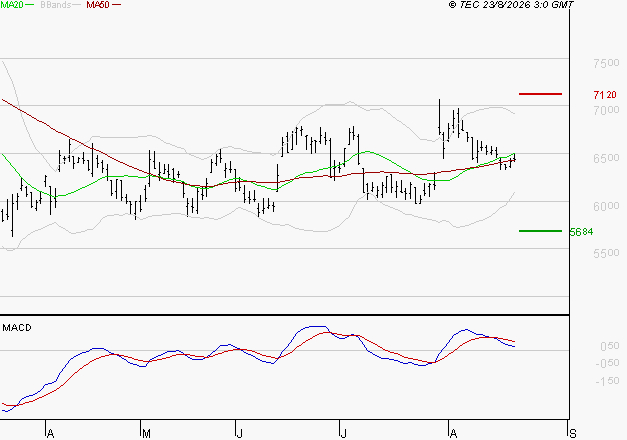Image resolution: width=627 pixels, height=440 pixels.
Task: Click the M month marker
Action: pyautogui.click(x=146, y=434)
